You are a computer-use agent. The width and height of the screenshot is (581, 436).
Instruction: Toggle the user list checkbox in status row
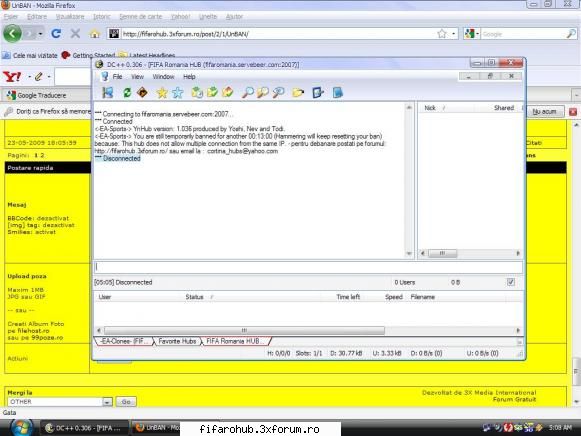pyautogui.click(x=511, y=282)
